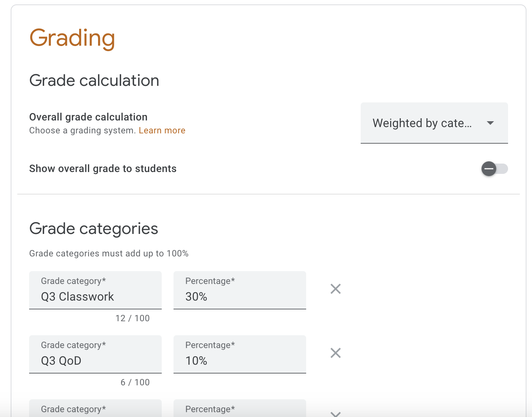Open the Overall grade calculation dropdown
The width and height of the screenshot is (532, 417).
tap(434, 123)
